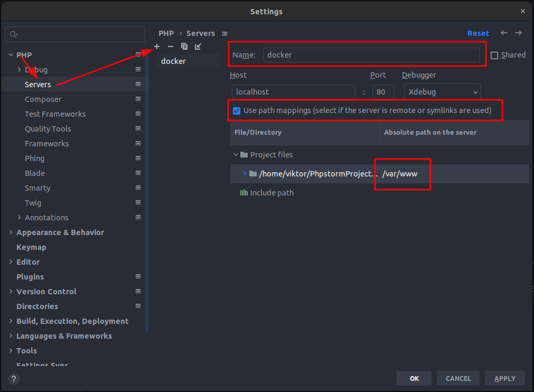
Task: Click search magnifier icon in settings
Action: (14, 34)
